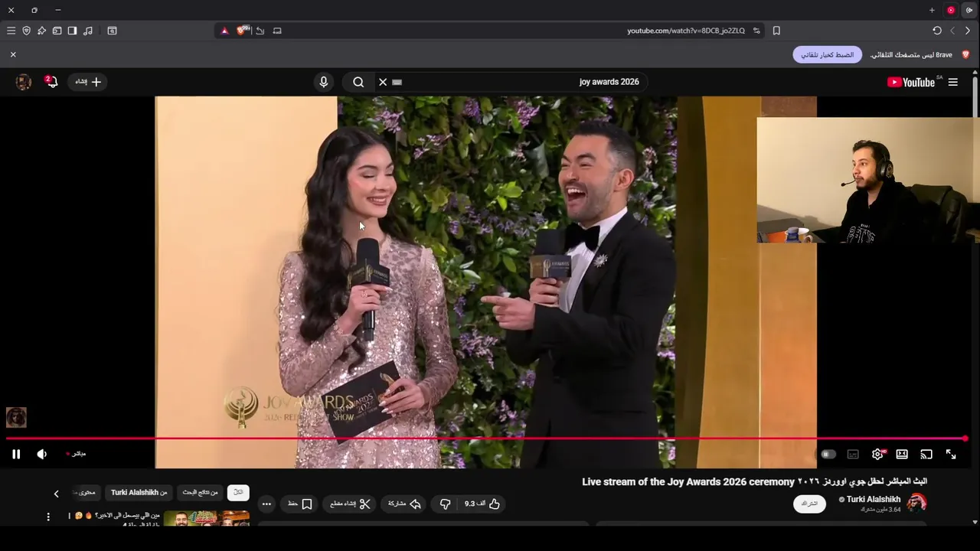Open the first suggested video thumbnail

pos(207,518)
